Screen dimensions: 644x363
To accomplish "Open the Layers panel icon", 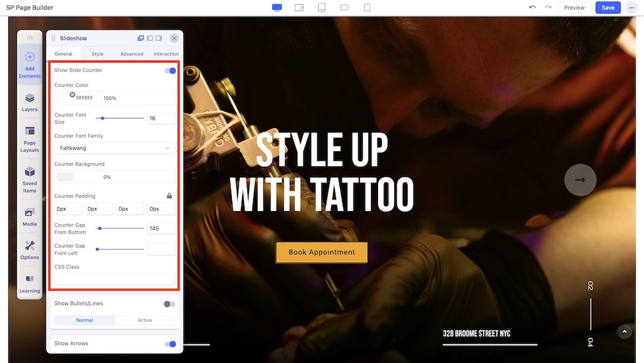I will (x=30, y=98).
